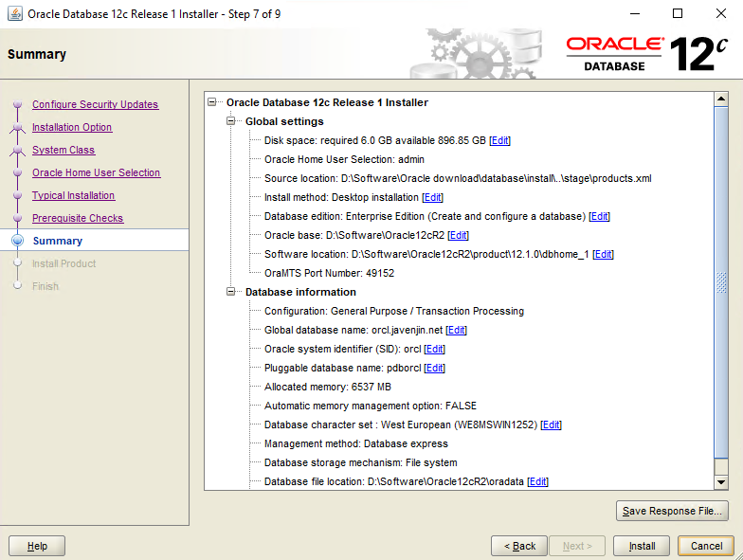Edit the Database character set
This screenshot has width=743, height=560.
coord(552,425)
